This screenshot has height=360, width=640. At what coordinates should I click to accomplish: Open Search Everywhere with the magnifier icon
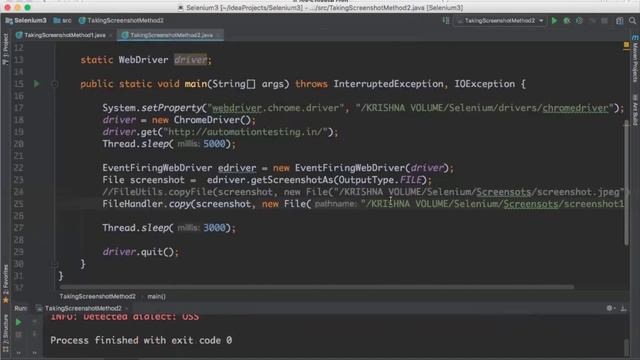[632, 20]
